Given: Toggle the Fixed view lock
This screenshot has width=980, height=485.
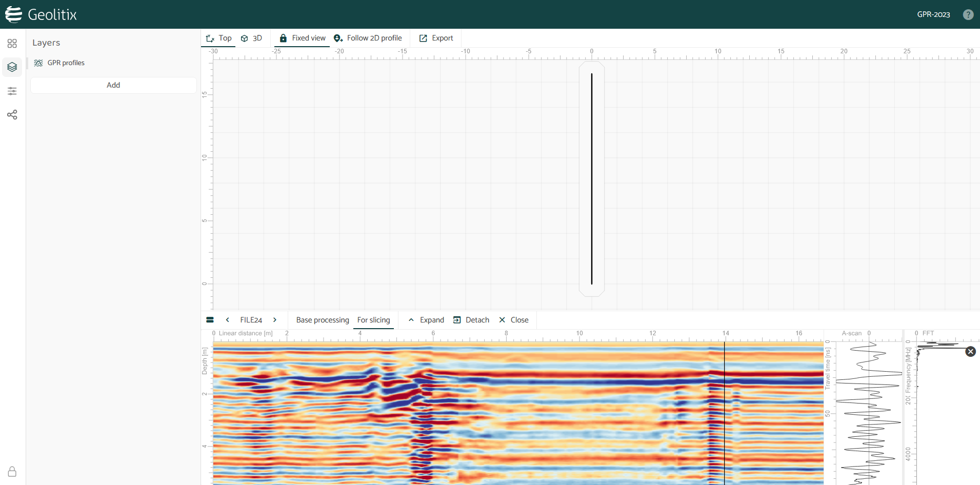Looking at the screenshot, I should coord(303,38).
